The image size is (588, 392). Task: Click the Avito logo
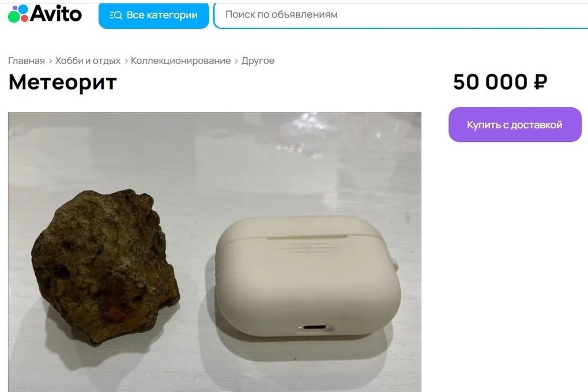pyautogui.click(x=44, y=14)
